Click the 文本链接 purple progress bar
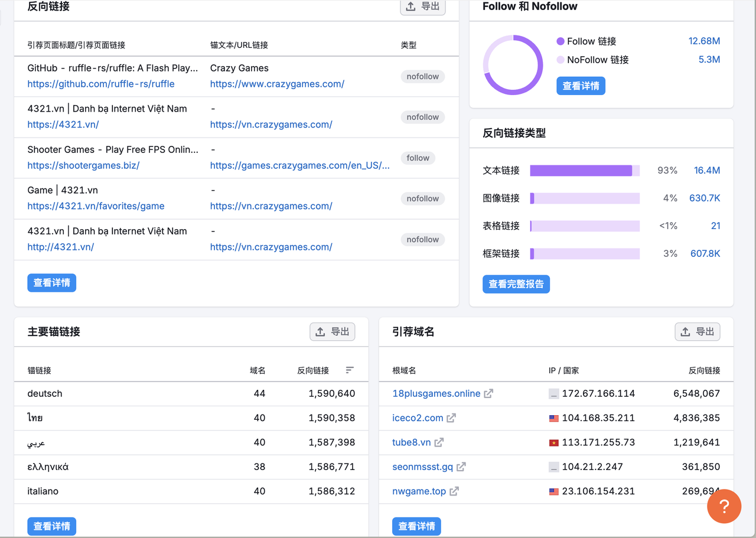This screenshot has height=538, width=756. coord(581,171)
